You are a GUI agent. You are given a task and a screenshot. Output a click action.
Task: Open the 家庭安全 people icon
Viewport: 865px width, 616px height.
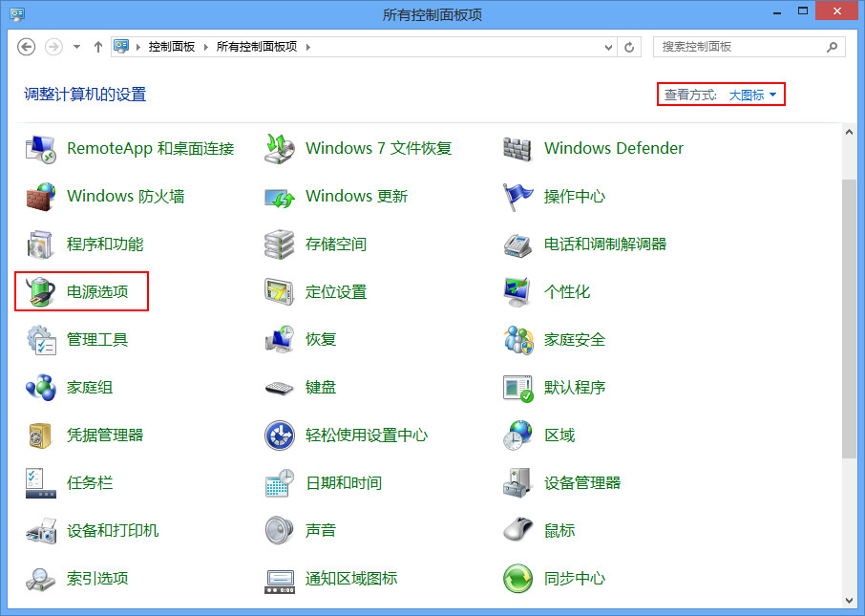point(518,340)
